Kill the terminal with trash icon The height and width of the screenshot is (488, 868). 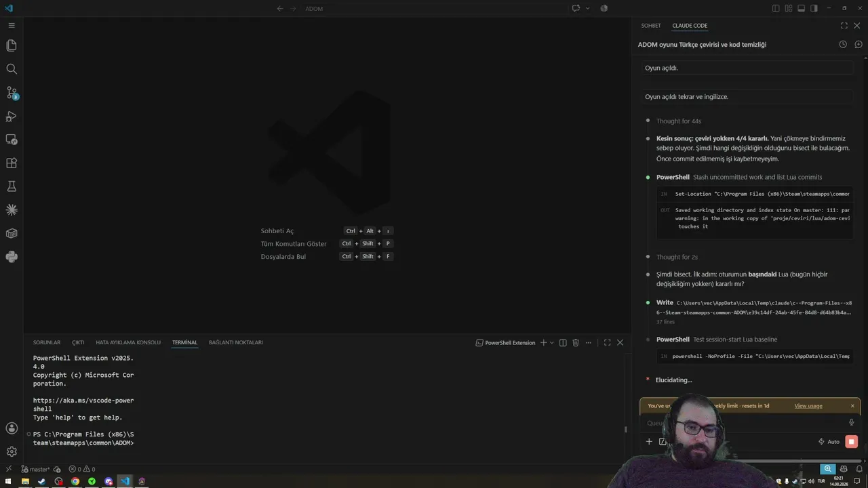point(576,343)
